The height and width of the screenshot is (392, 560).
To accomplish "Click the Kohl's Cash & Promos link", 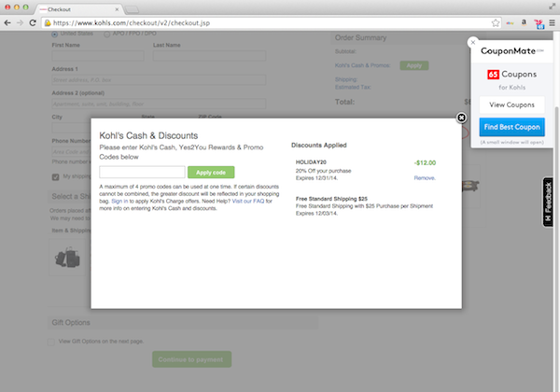I will [362, 65].
